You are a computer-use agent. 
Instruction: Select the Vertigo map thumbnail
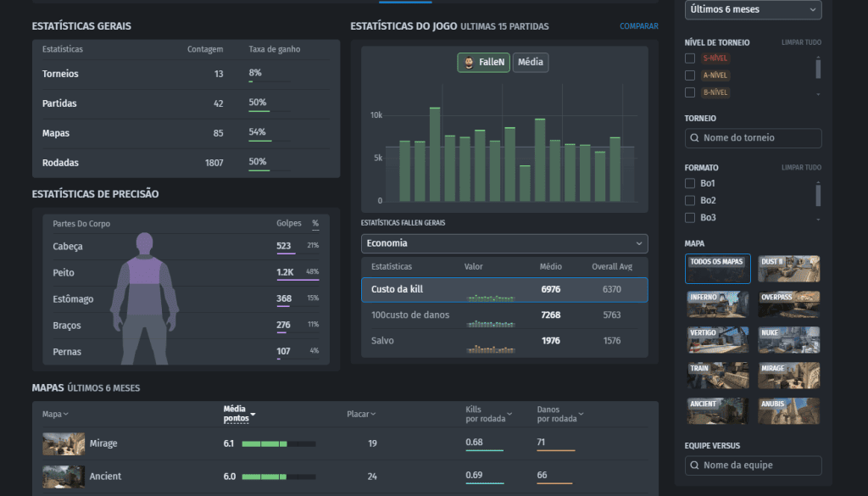pos(717,340)
